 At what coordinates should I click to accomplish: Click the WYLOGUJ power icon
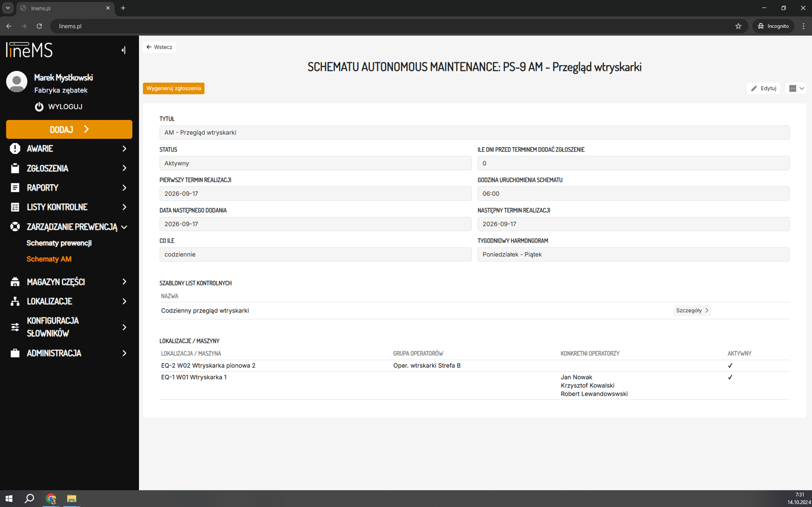(x=39, y=107)
